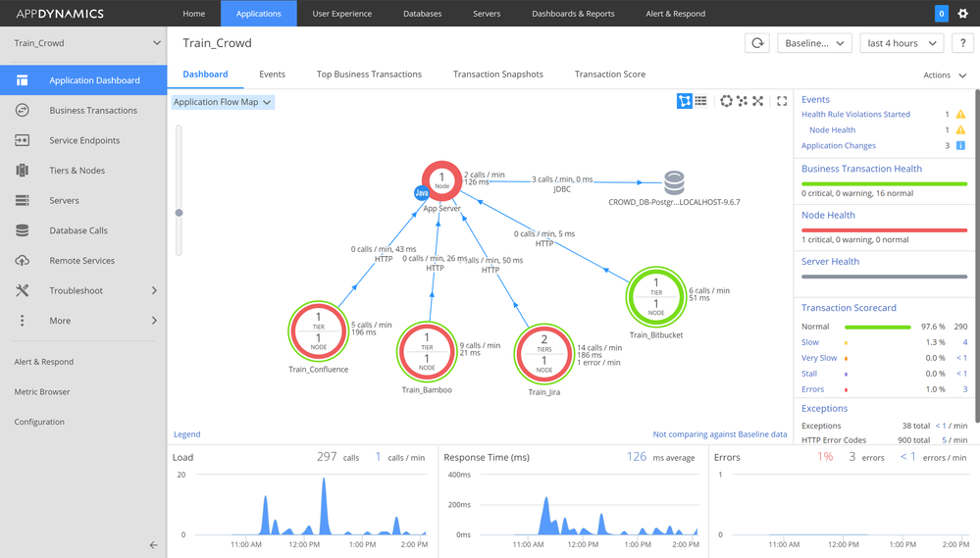Expand the Application Flow Map dropdown

pos(222,102)
